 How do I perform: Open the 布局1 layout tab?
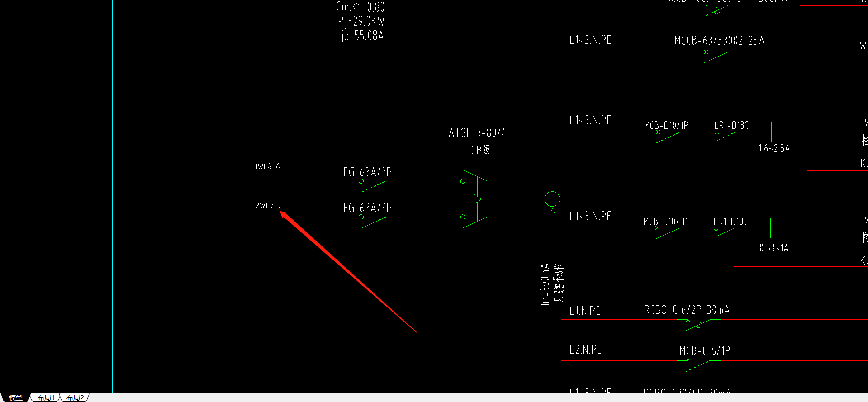point(46,397)
